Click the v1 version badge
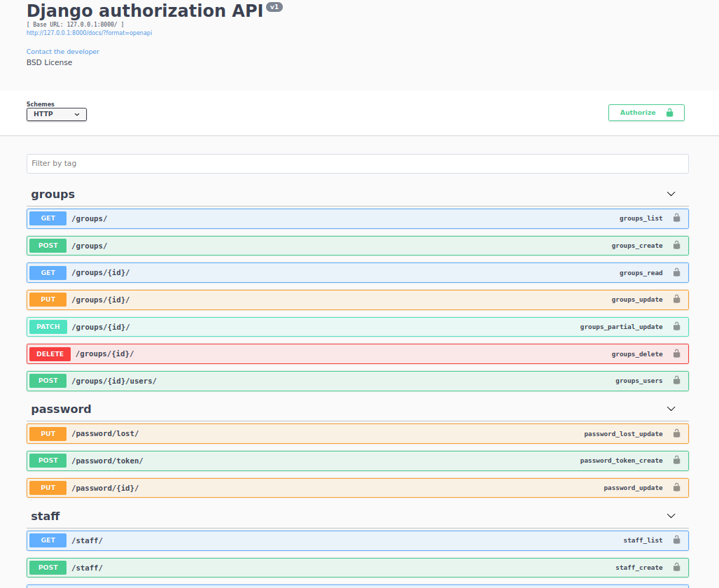This screenshot has width=719, height=588. point(274,7)
